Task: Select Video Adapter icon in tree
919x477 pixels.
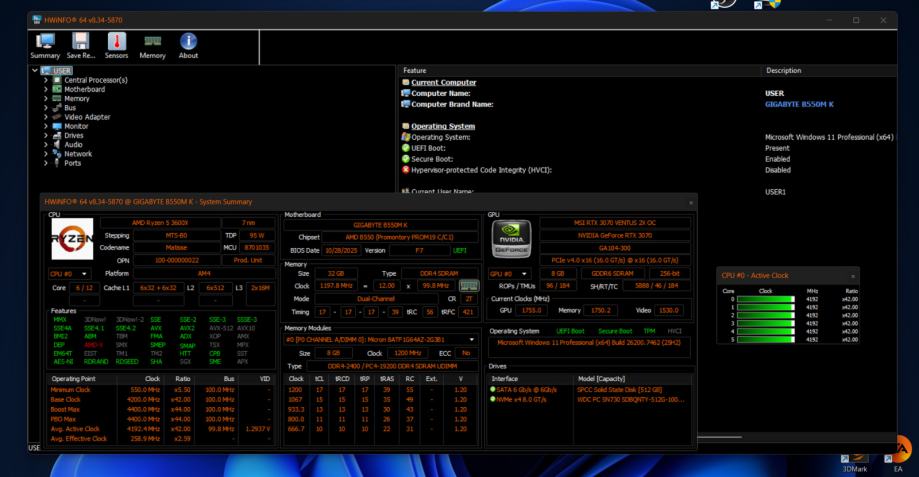Action: coord(57,117)
